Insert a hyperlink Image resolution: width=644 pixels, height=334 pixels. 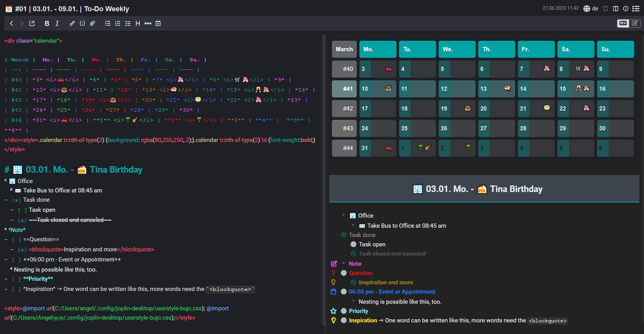click(x=72, y=23)
